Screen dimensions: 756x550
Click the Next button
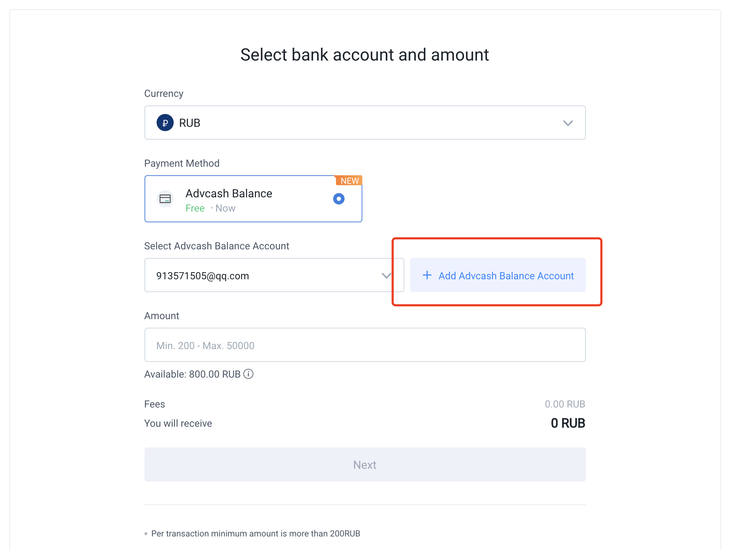[x=365, y=465]
